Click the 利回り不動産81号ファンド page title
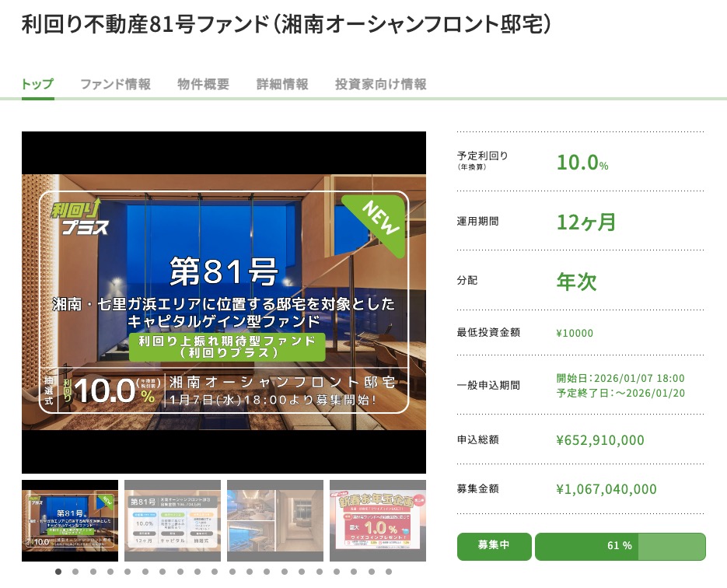Image resolution: width=727 pixels, height=588 pixels. tap(286, 24)
